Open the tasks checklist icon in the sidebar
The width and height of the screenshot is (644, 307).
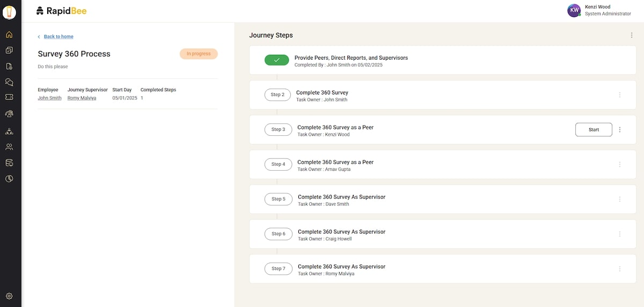9,50
